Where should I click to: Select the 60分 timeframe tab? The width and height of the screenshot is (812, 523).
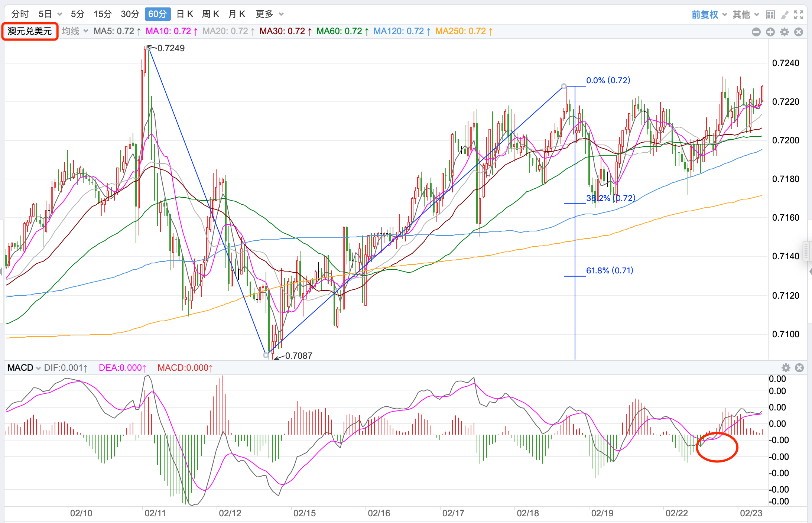157,14
